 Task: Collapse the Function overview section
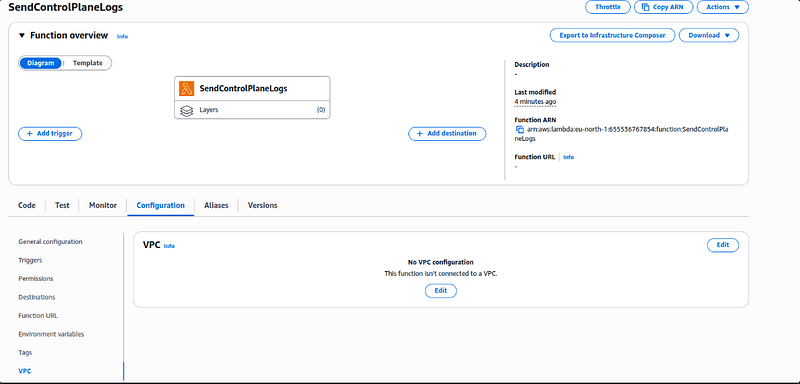pos(22,35)
